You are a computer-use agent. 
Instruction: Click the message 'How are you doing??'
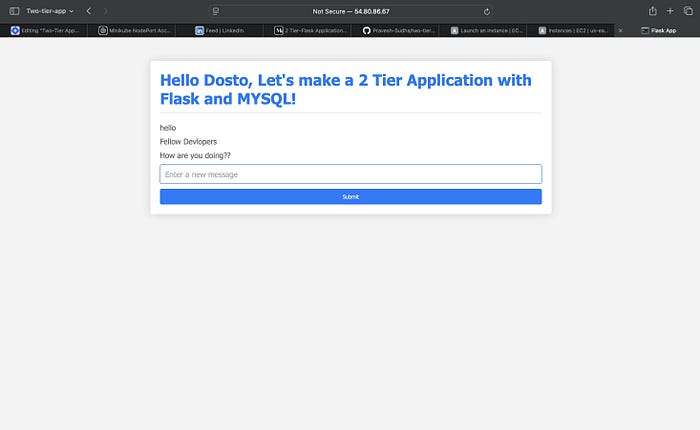coord(195,155)
